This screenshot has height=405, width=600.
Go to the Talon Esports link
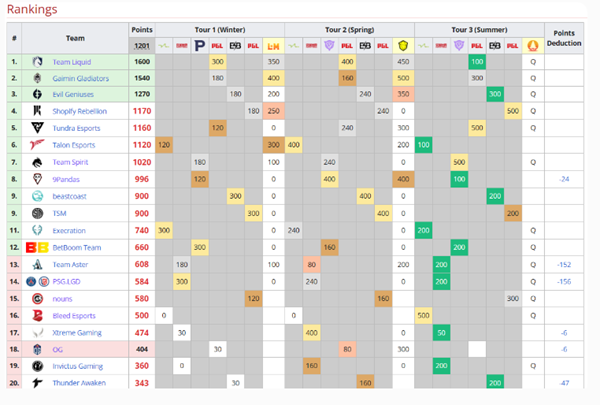coord(76,145)
